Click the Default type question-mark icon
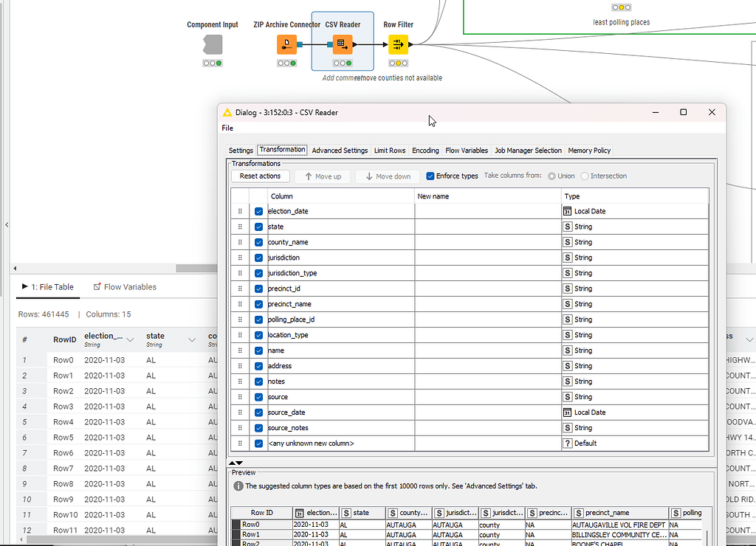 click(x=567, y=443)
